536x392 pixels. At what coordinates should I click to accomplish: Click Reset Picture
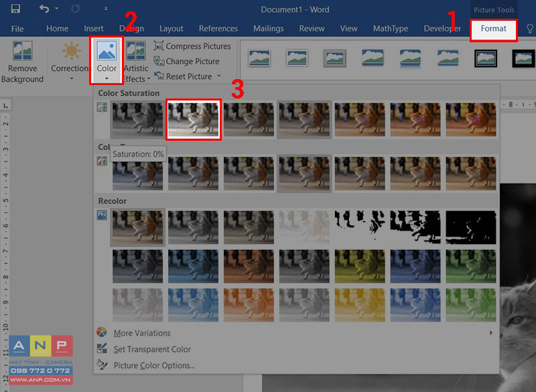183,76
